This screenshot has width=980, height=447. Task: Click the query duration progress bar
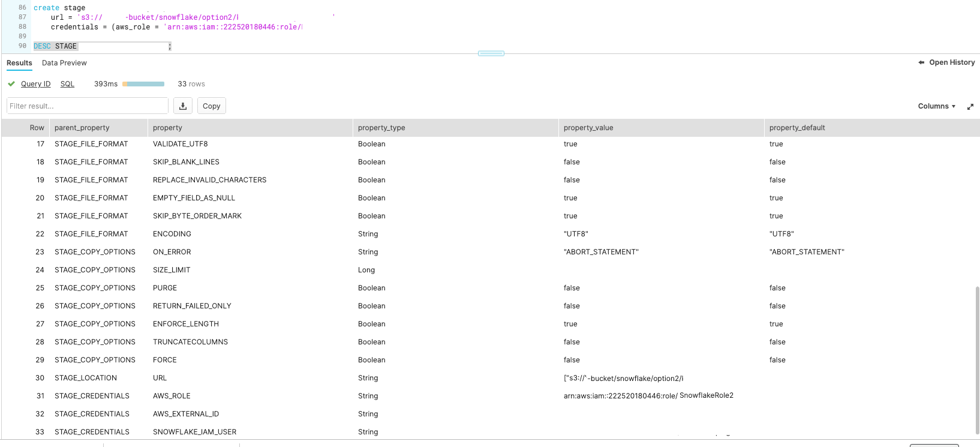click(143, 84)
